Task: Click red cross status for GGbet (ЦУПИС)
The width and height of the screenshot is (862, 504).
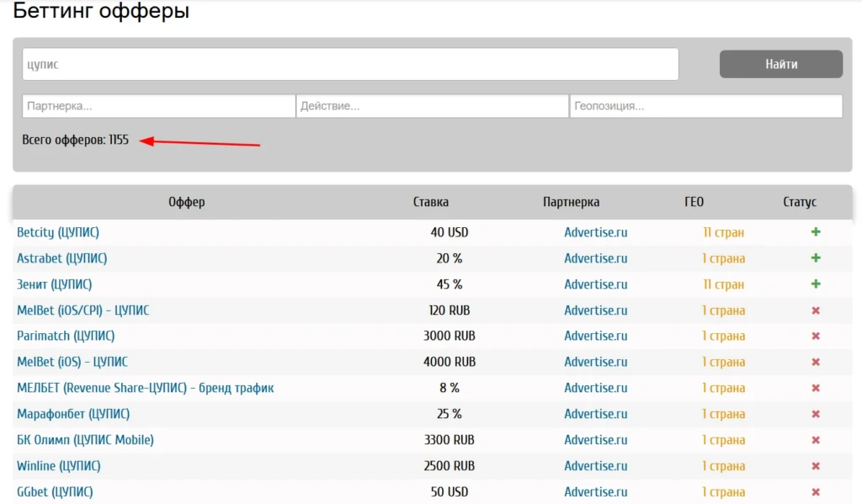Action: click(x=816, y=492)
